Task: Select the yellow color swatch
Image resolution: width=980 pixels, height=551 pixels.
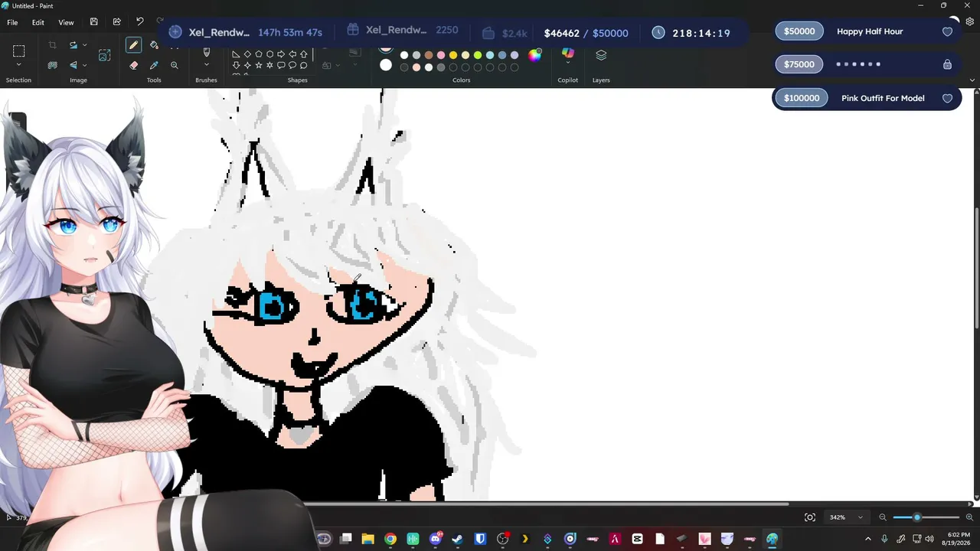Action: pos(453,55)
